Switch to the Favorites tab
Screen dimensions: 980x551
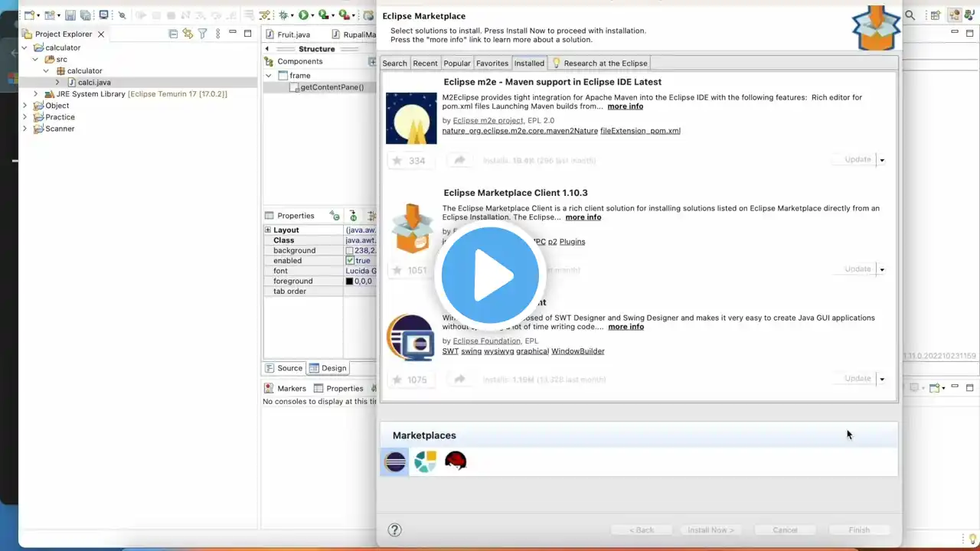point(492,64)
